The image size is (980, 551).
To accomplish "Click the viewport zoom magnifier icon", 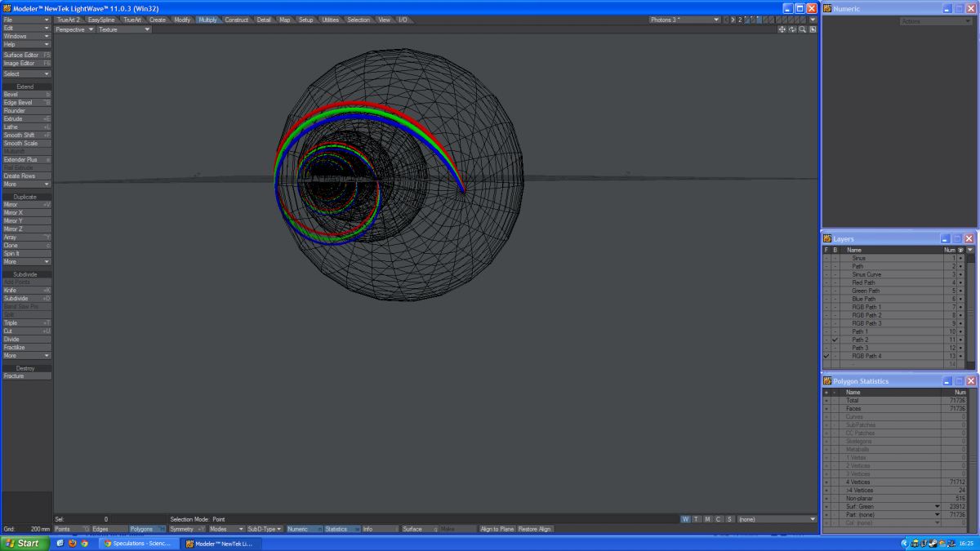I will coord(803,29).
